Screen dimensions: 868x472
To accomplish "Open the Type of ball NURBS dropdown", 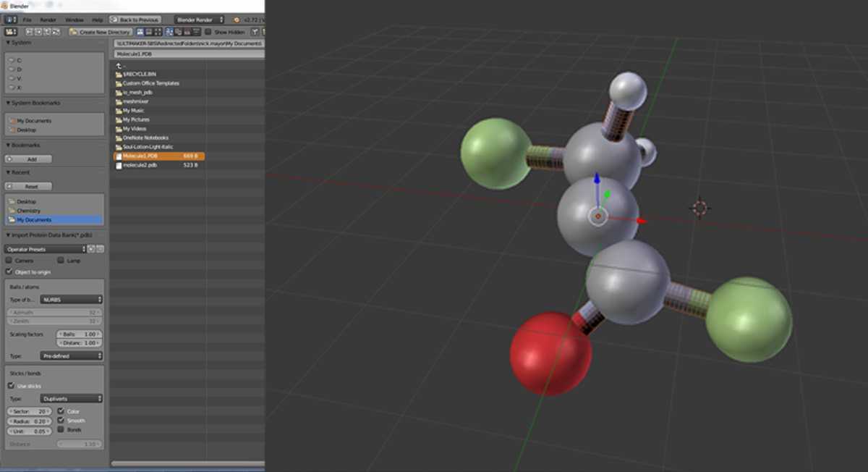I will click(72, 299).
